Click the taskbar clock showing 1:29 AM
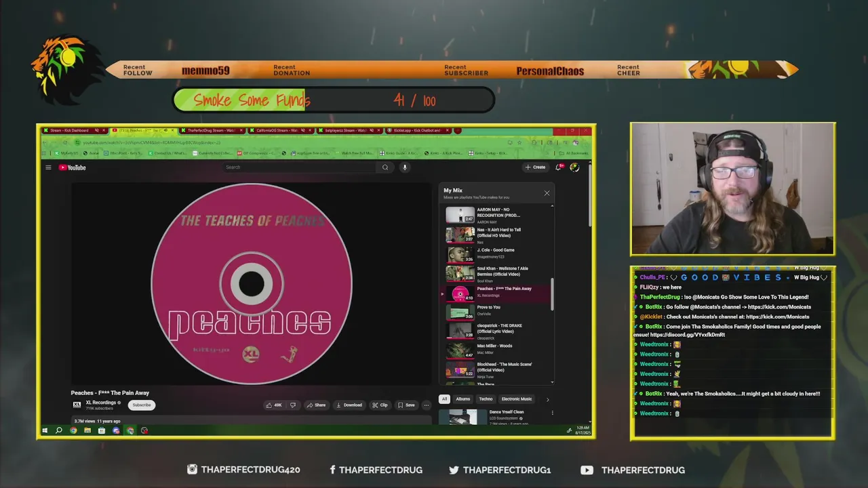Viewport: 868px width, 488px height. [583, 430]
